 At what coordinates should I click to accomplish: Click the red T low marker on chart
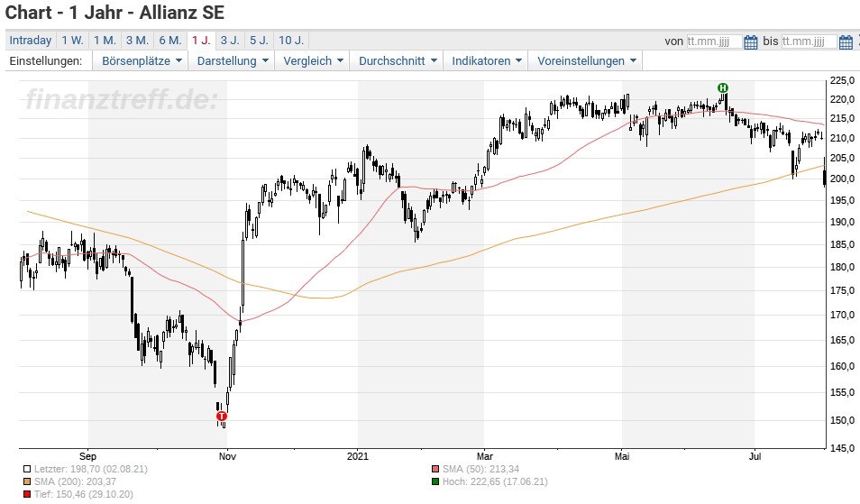pyautogui.click(x=222, y=416)
